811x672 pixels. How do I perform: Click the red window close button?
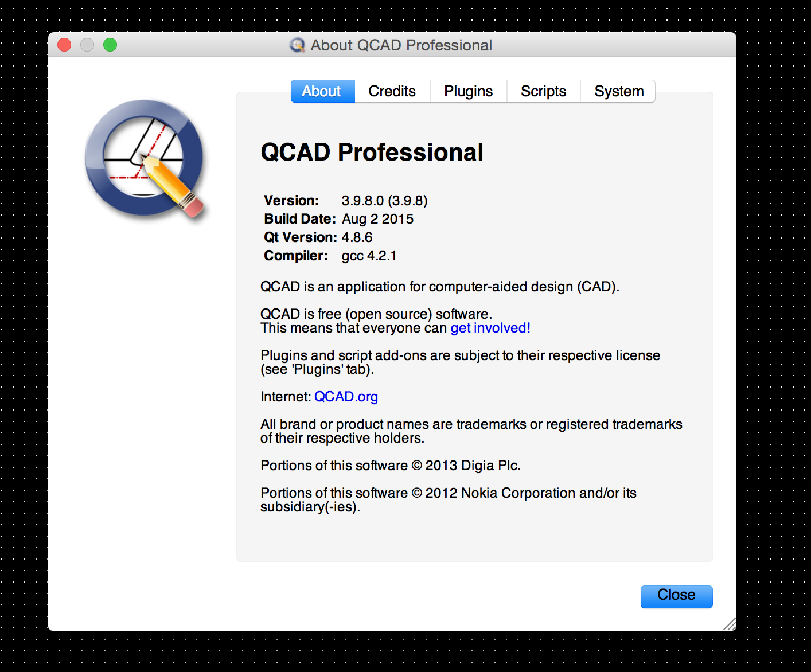click(x=64, y=45)
